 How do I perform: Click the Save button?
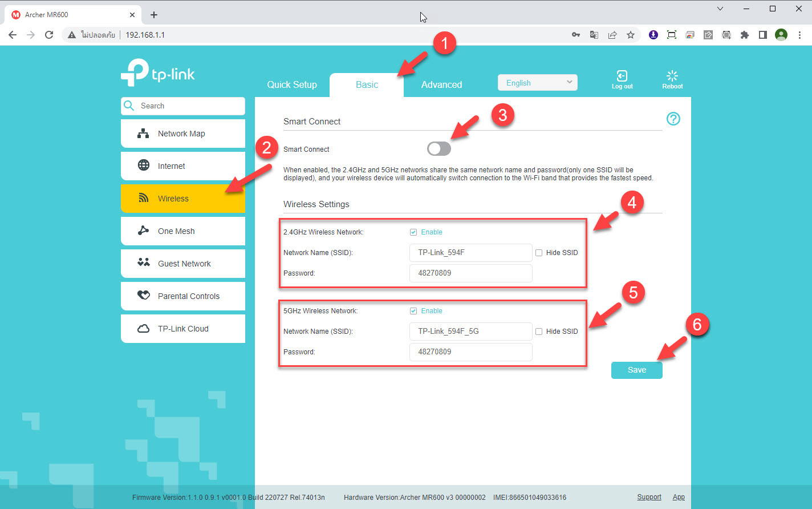click(637, 370)
